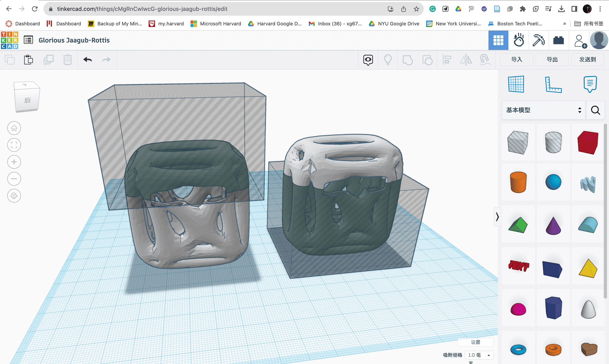Search shapes with magnifier icon
This screenshot has width=609, height=364.
pyautogui.click(x=595, y=110)
